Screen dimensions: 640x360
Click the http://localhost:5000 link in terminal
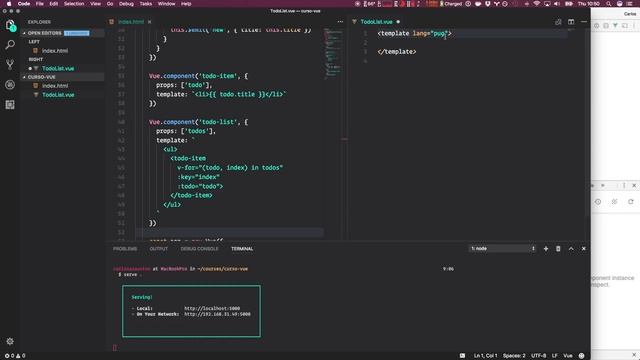[x=212, y=309]
